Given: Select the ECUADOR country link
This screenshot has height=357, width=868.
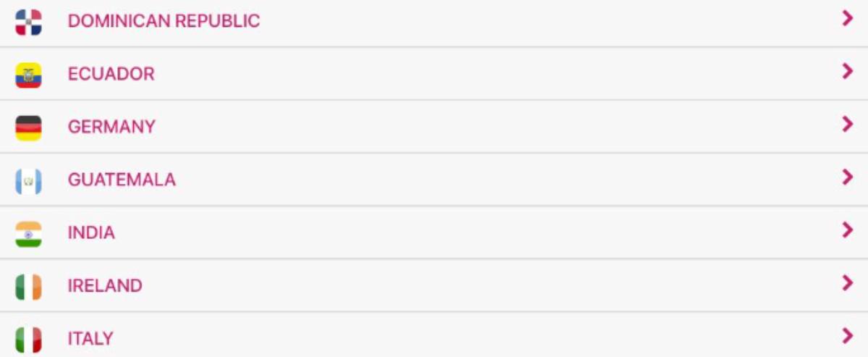Looking at the screenshot, I should (x=111, y=75).
